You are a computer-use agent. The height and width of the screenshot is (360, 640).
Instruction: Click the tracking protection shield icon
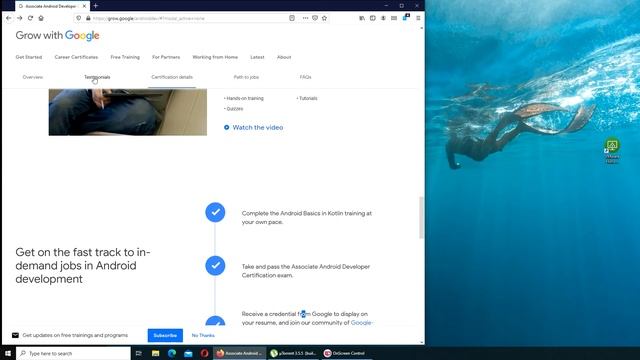tap(79, 18)
